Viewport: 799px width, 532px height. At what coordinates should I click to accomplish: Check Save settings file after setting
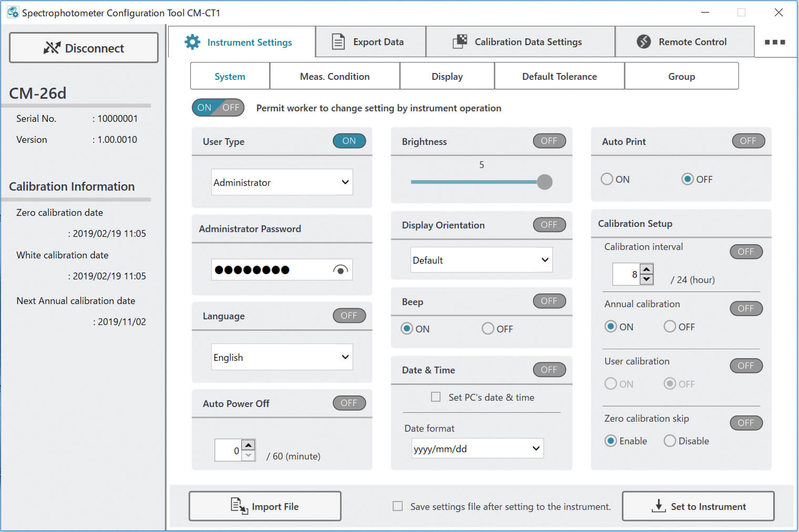pos(398,506)
